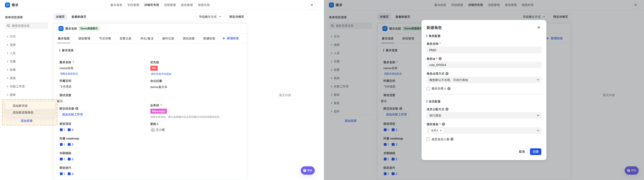Click item 1 under 规划项目 in undimmed window
644x180 pixels.
[62, 130]
